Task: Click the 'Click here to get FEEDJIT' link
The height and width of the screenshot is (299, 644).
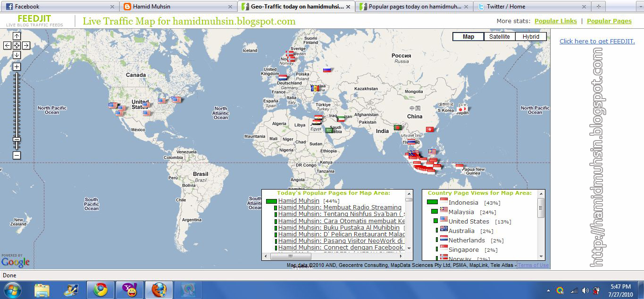Action: tap(597, 42)
